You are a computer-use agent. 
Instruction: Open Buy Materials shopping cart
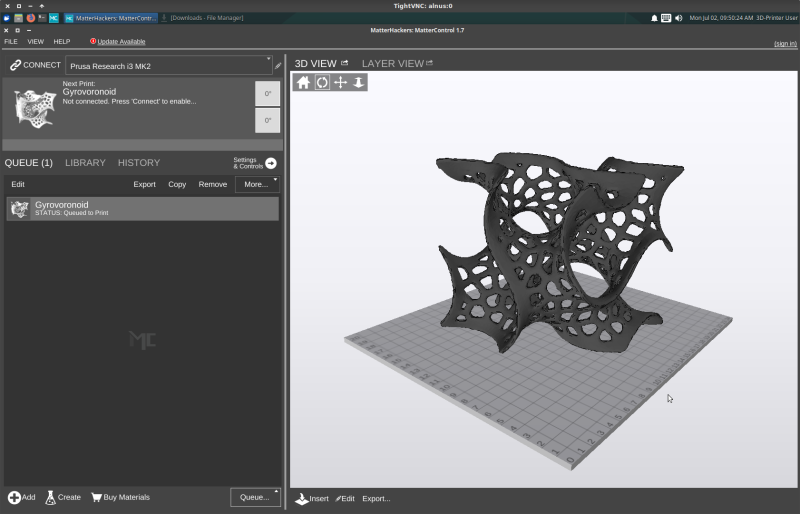coord(96,497)
